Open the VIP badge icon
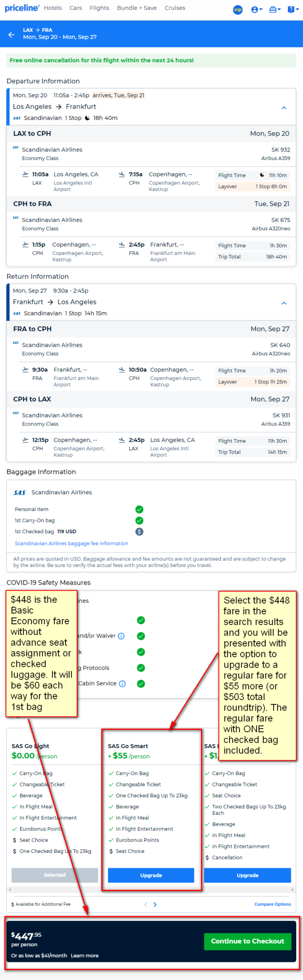Viewport: 303px width, 980px height. [x=238, y=9]
